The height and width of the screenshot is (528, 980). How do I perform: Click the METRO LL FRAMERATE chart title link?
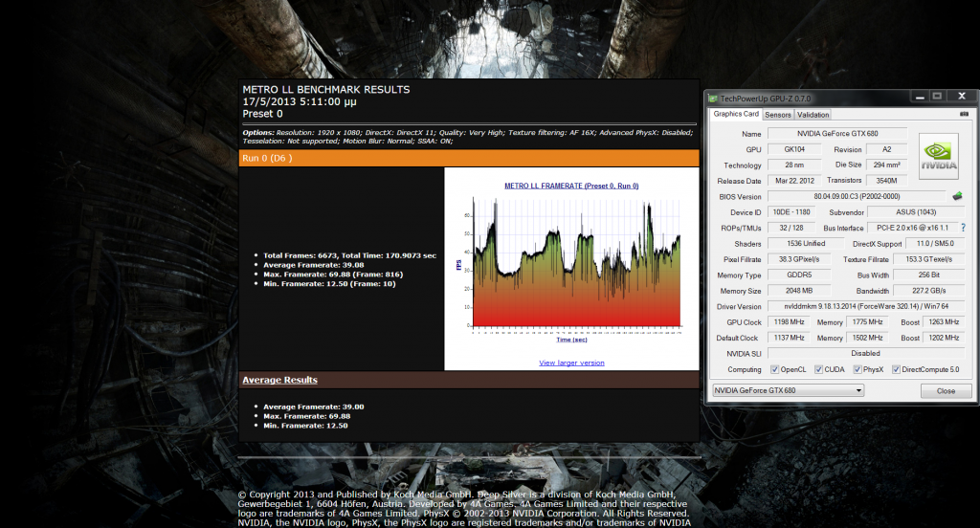pos(571,186)
